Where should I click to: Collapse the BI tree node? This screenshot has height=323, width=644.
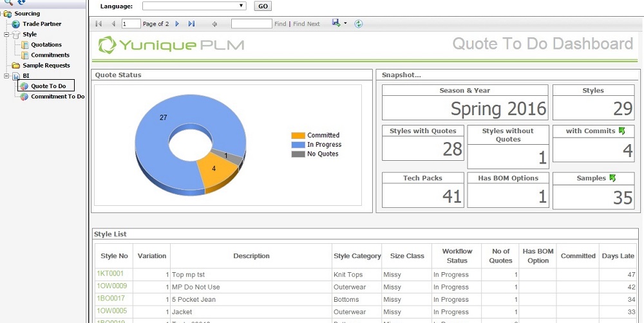tap(6, 76)
